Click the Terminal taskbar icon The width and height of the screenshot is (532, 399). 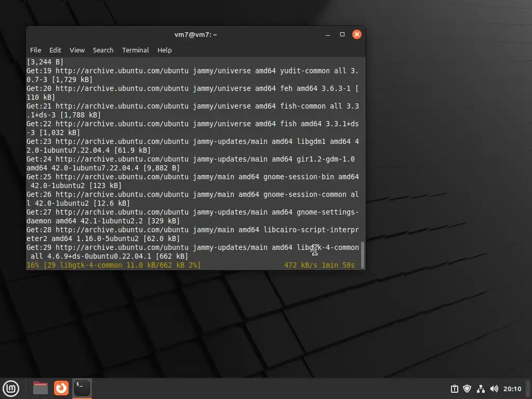point(82,388)
